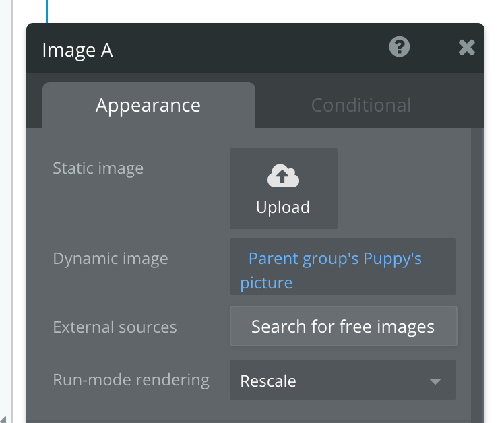Click the Static image label
The height and width of the screenshot is (423, 504).
point(98,168)
